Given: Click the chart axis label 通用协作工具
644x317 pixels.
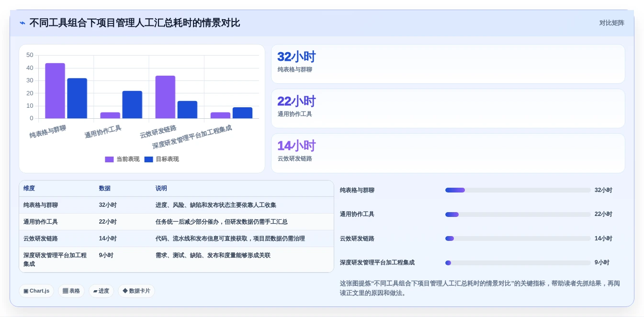Looking at the screenshot, I should point(103,132).
